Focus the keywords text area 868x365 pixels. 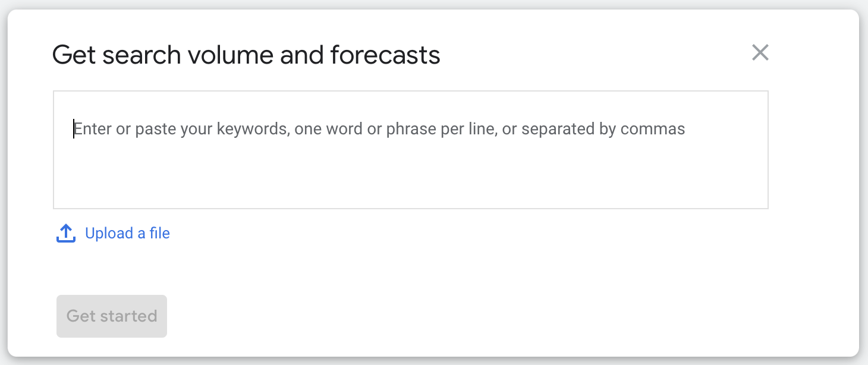411,150
